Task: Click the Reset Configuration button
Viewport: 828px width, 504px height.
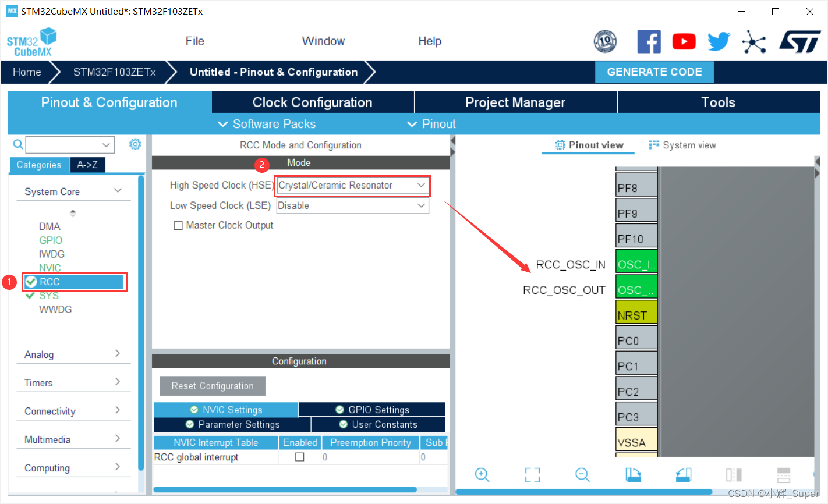Action: point(213,386)
